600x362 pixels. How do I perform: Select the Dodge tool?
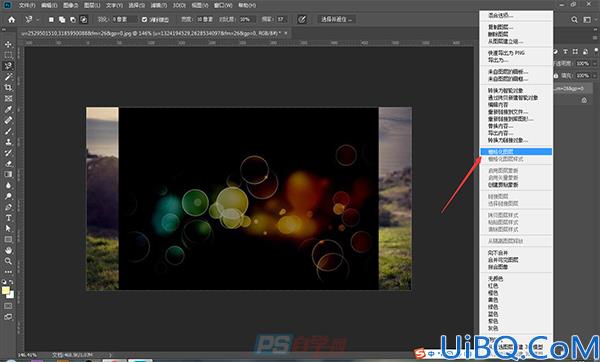pos(8,196)
